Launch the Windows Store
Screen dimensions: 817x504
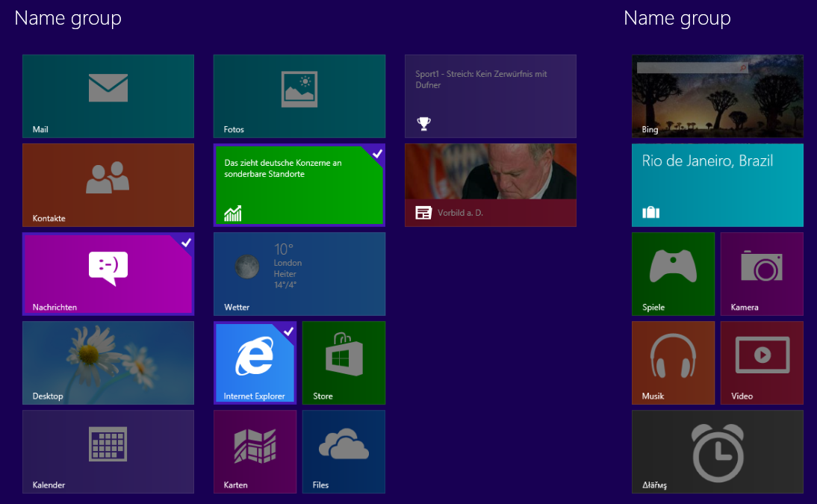click(x=343, y=362)
